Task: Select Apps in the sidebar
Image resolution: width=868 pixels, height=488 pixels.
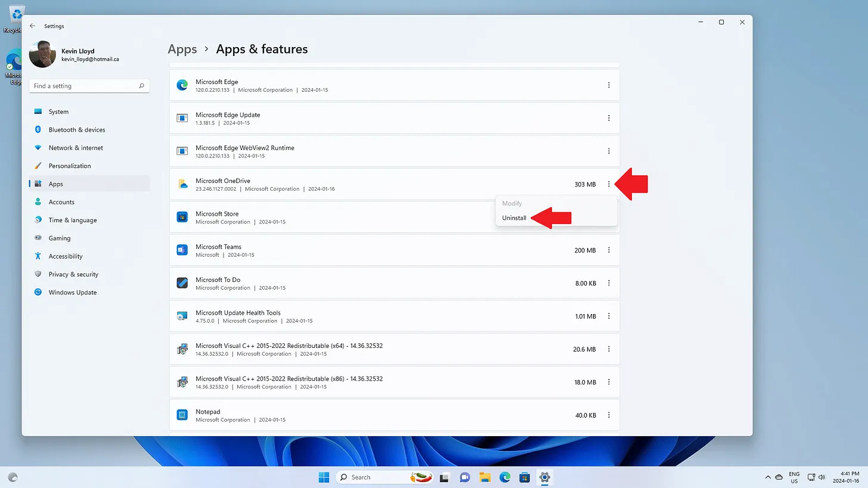Action: click(89, 184)
